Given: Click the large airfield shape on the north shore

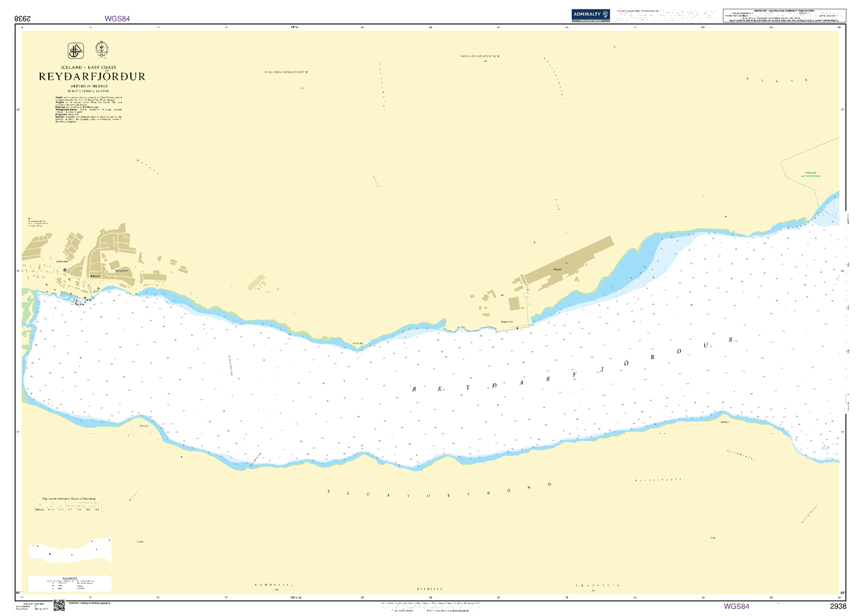Looking at the screenshot, I should pos(569,264).
